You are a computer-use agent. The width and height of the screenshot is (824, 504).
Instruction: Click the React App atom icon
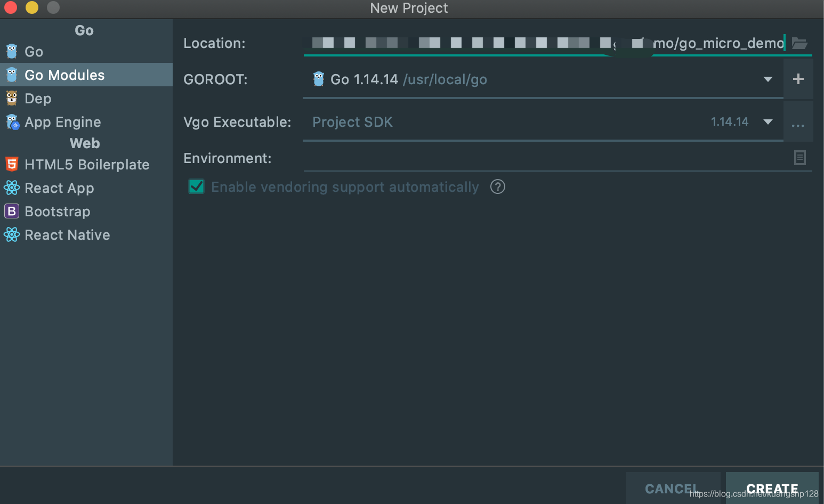(12, 188)
